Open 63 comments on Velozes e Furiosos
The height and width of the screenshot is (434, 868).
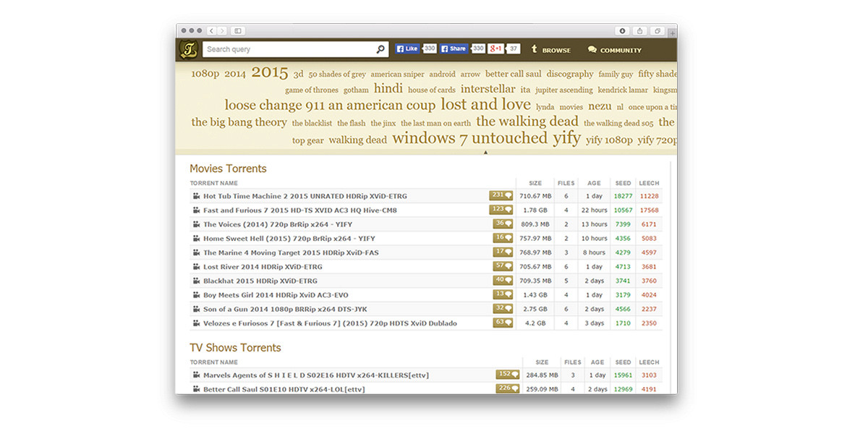point(503,323)
